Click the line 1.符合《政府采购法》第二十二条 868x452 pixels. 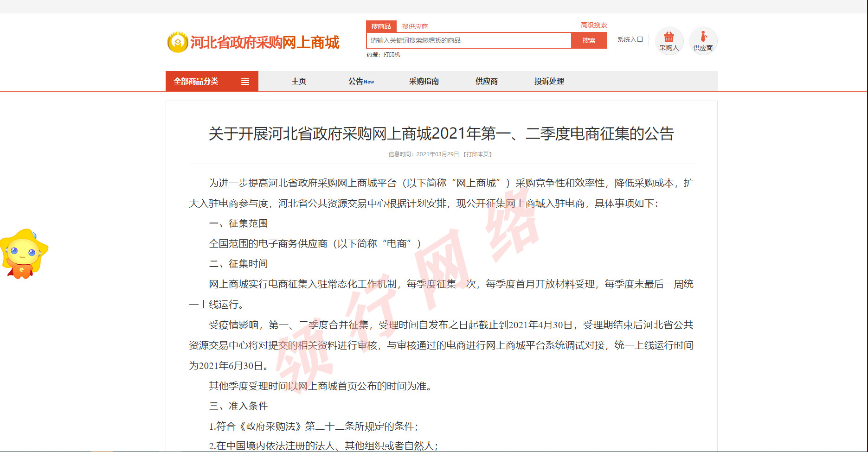[314, 427]
